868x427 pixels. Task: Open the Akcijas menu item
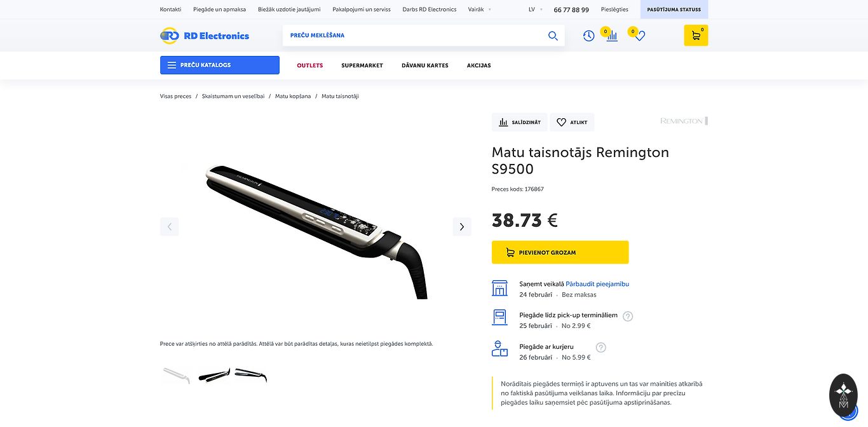click(x=479, y=65)
